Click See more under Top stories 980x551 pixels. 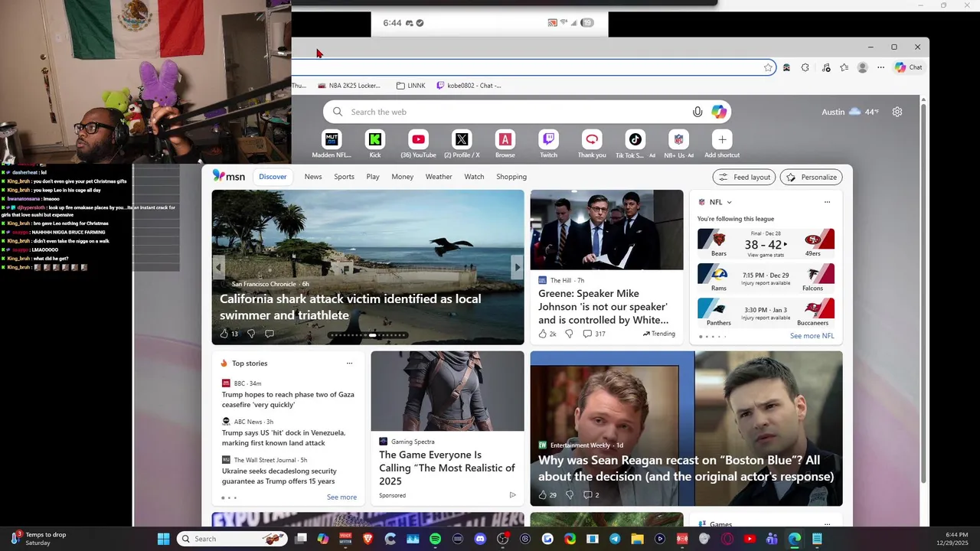coord(341,497)
